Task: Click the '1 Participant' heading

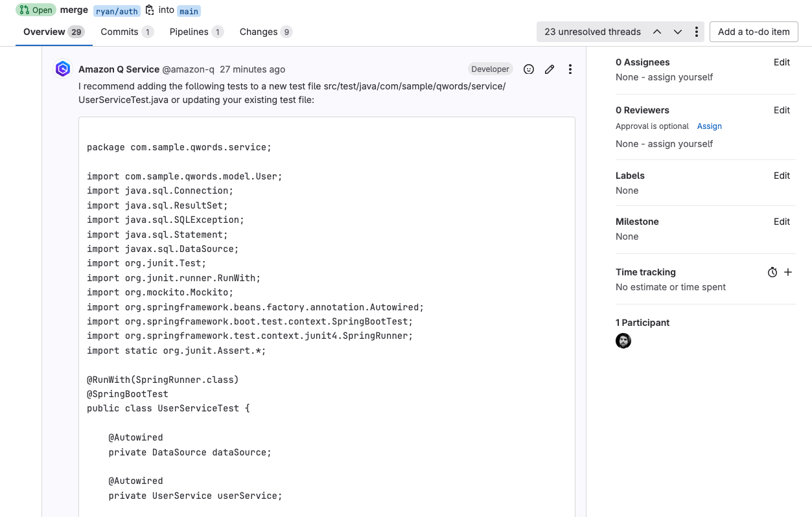Action: click(x=643, y=323)
